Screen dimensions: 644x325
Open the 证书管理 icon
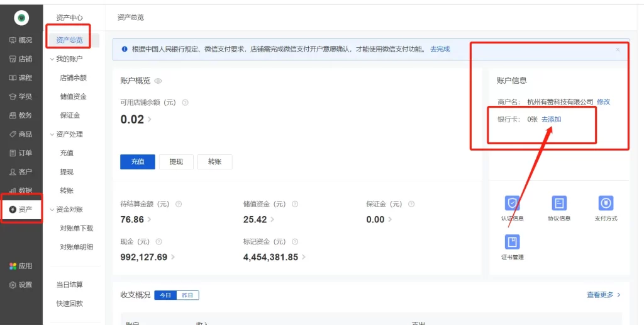[513, 242]
